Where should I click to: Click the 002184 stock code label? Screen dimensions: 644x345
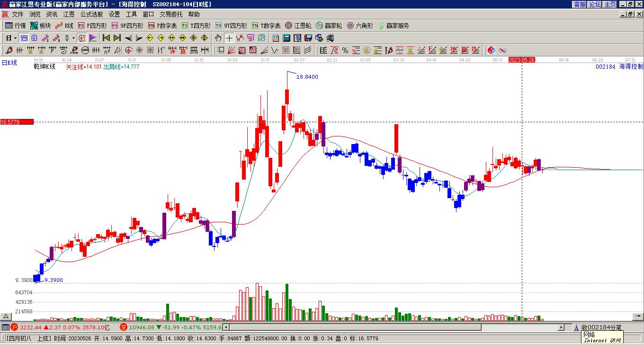[x=606, y=67]
